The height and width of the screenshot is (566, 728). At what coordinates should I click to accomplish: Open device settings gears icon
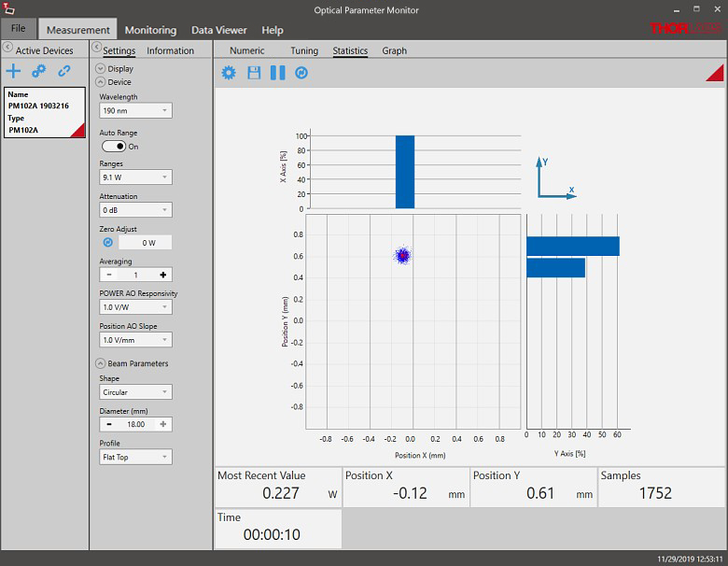[x=38, y=71]
